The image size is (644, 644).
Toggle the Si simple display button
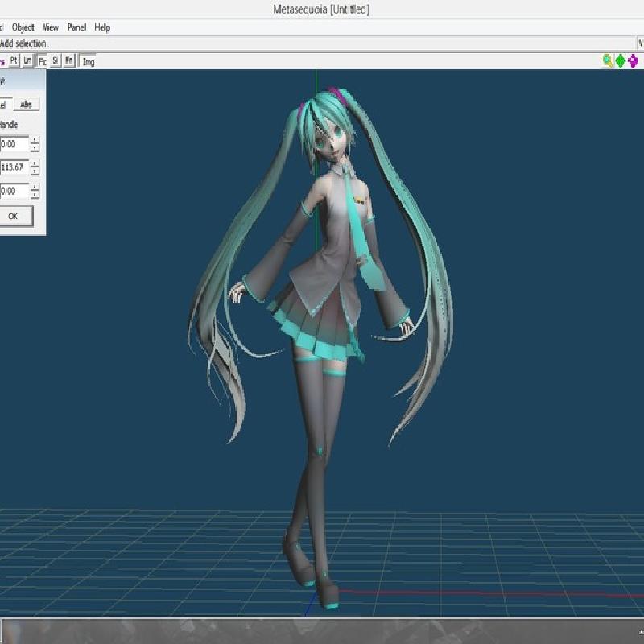[x=56, y=61]
